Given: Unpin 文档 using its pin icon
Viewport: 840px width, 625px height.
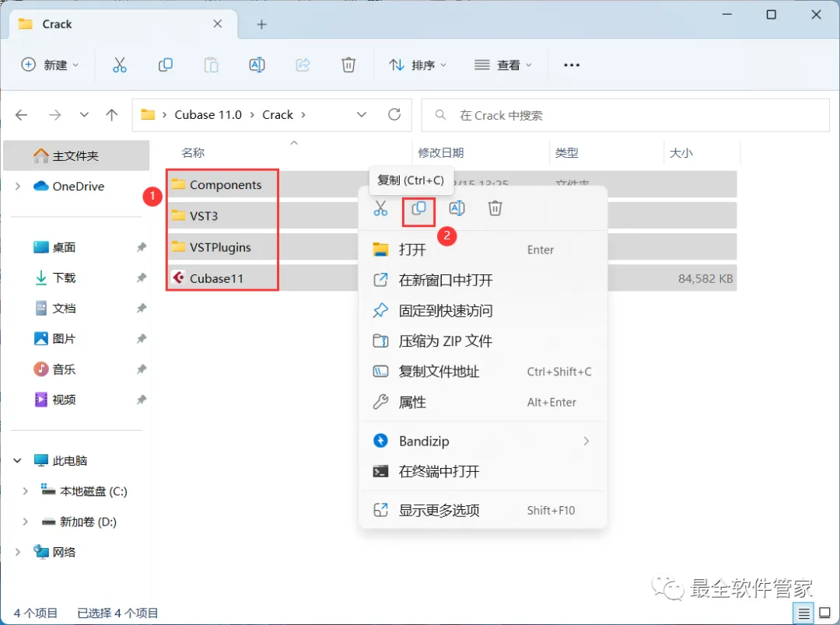Looking at the screenshot, I should pyautogui.click(x=142, y=309).
